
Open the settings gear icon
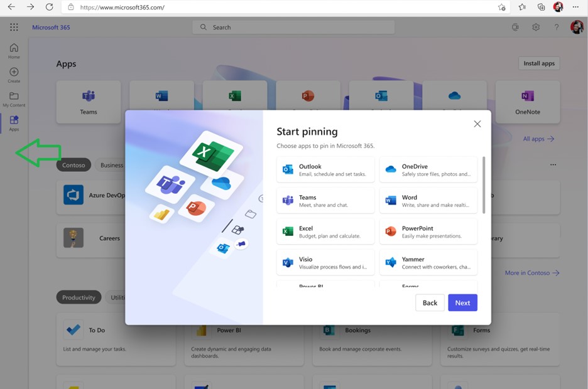tap(536, 27)
